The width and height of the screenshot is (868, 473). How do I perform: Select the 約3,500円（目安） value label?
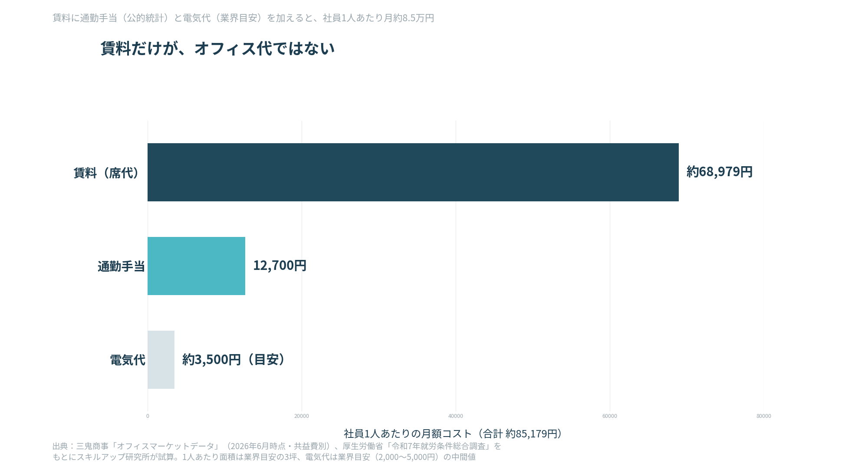(x=234, y=359)
